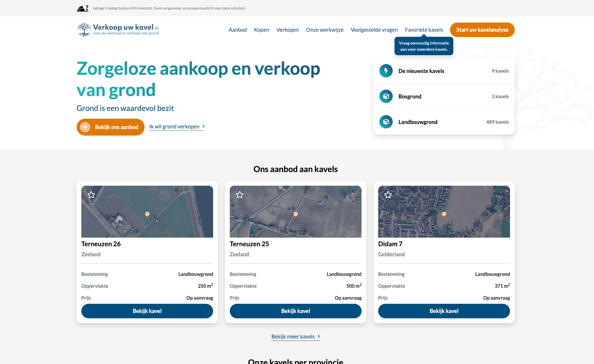
Task: Click the 250 m² surface value
Action: click(x=205, y=286)
